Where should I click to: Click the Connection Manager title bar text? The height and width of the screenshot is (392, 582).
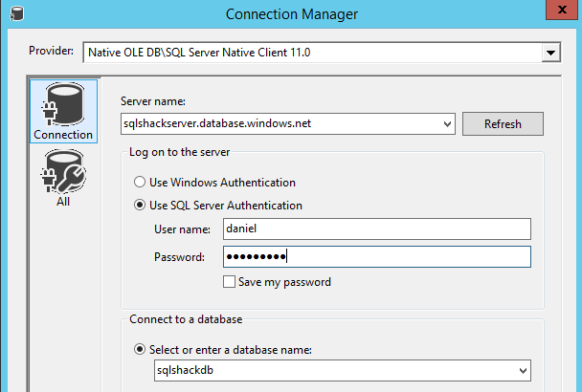pos(292,13)
